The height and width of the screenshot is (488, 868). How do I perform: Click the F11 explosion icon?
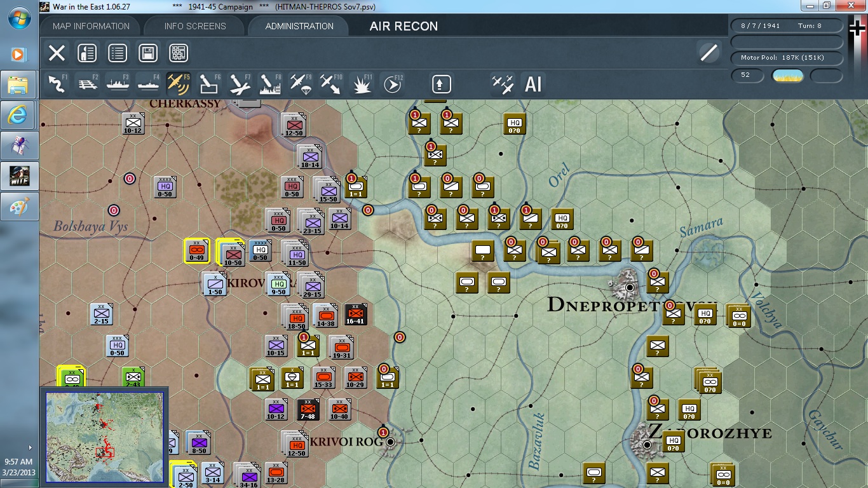[x=362, y=84]
